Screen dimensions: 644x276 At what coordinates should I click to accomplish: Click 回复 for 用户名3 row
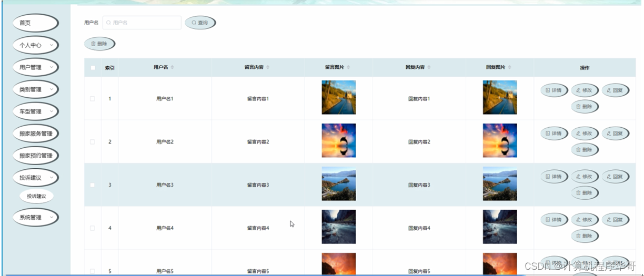pos(615,177)
